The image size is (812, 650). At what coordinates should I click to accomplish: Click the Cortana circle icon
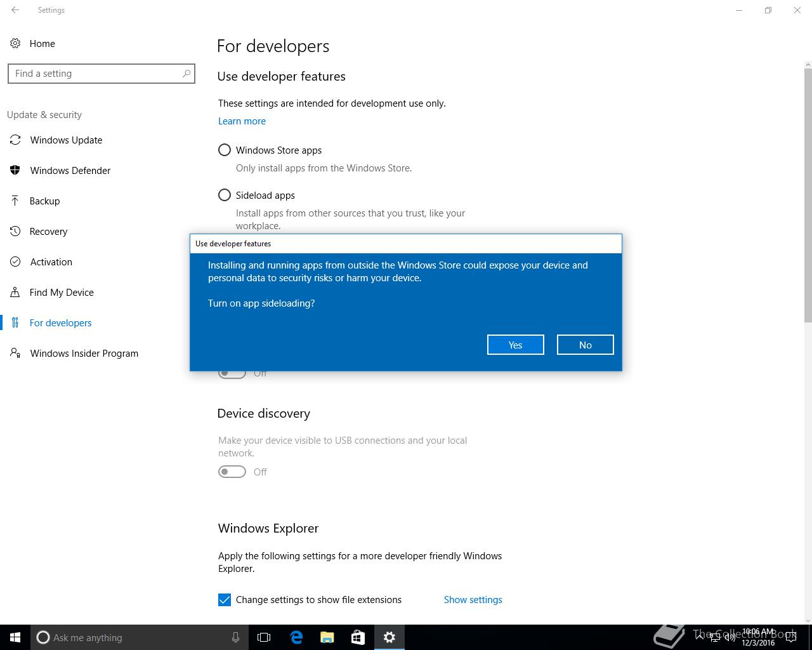pos(43,637)
